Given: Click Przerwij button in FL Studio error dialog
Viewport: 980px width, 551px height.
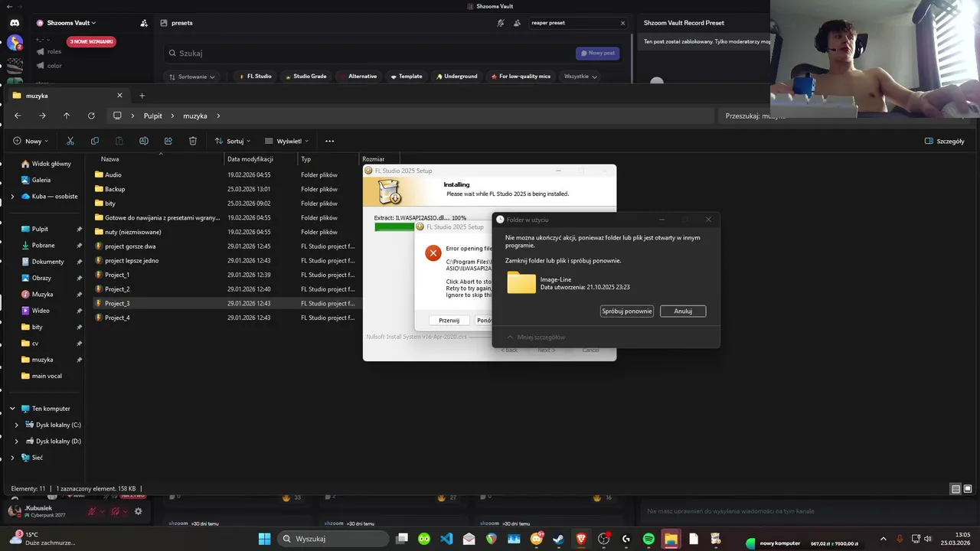Looking at the screenshot, I should pyautogui.click(x=449, y=321).
